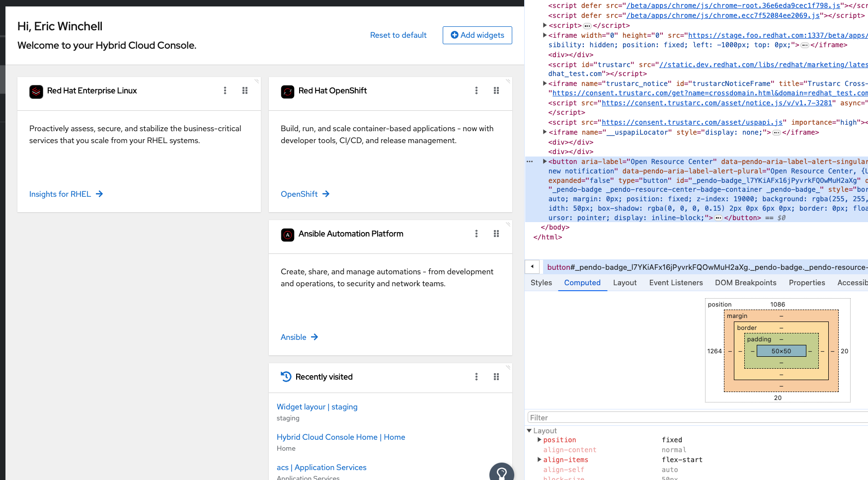Click the 'Hi, Eric Winchell' heading

(60, 26)
